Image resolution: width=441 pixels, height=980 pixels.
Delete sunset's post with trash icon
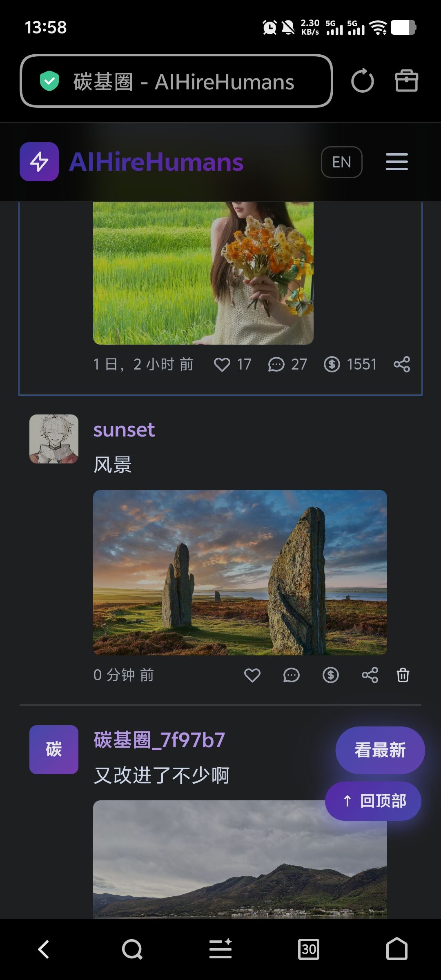click(403, 675)
